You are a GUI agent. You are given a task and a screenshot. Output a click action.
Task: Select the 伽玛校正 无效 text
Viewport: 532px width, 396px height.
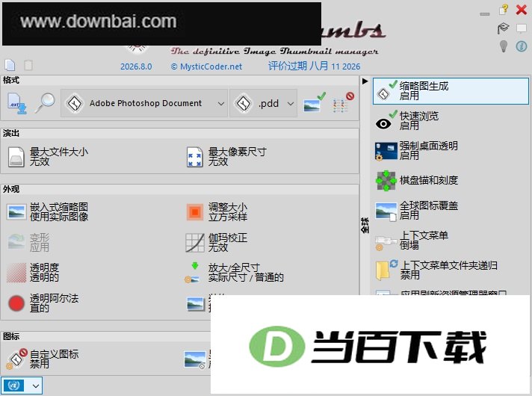coord(228,242)
